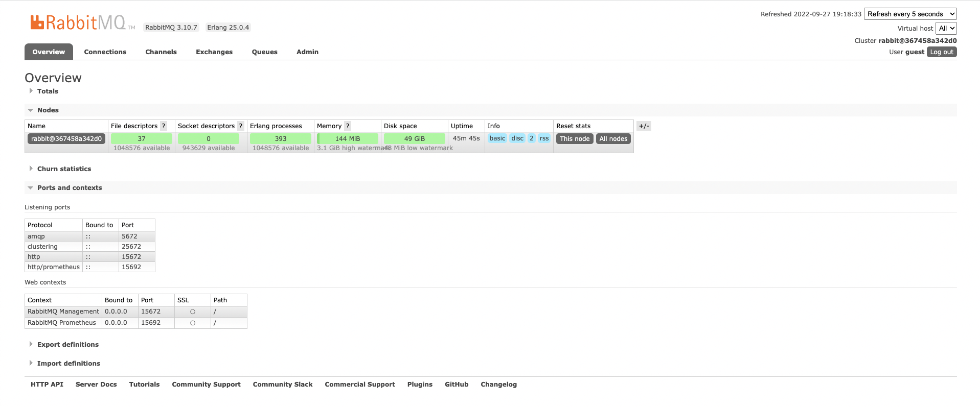Open Memory help question mark

348,126
